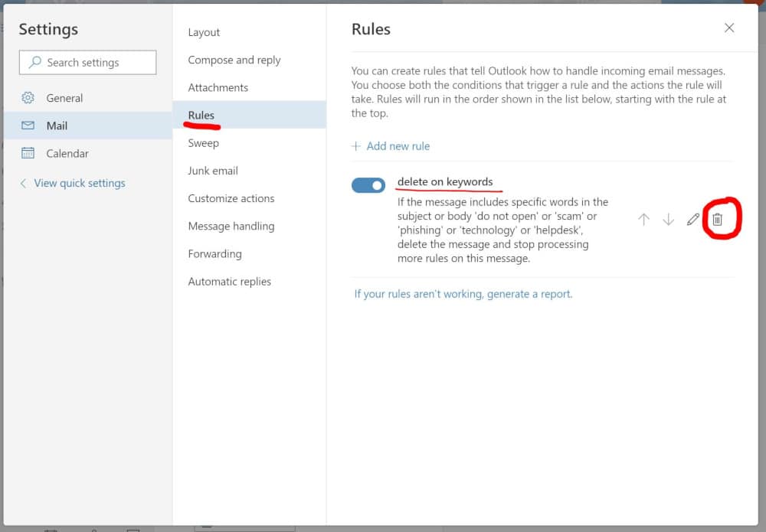The width and height of the screenshot is (766, 532).
Task: Select the Attachments option
Action: click(218, 87)
